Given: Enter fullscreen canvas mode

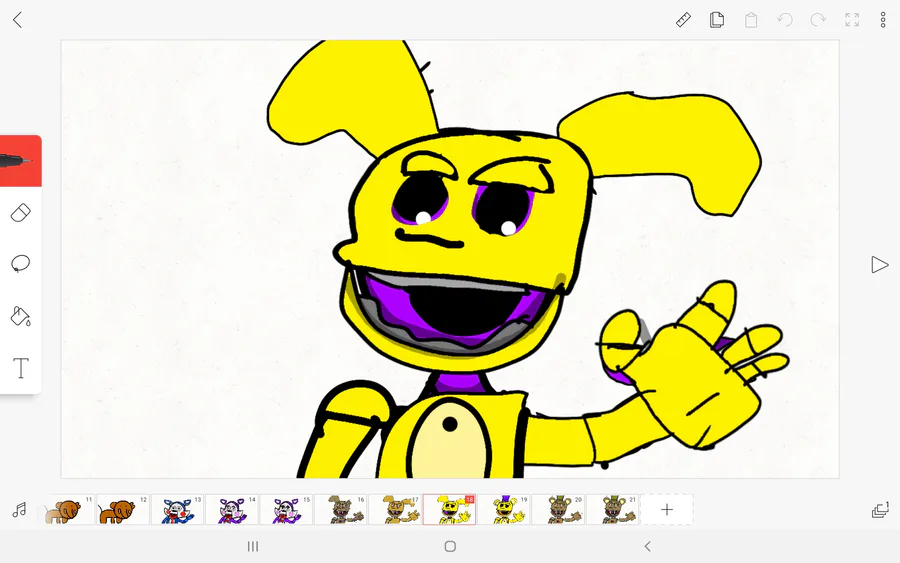Looking at the screenshot, I should [x=852, y=20].
